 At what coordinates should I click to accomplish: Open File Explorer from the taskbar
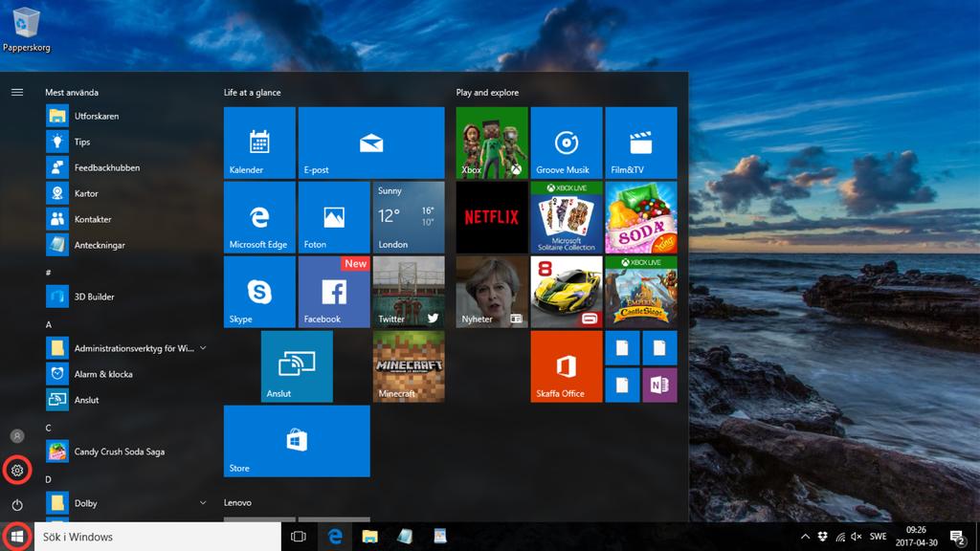370,537
